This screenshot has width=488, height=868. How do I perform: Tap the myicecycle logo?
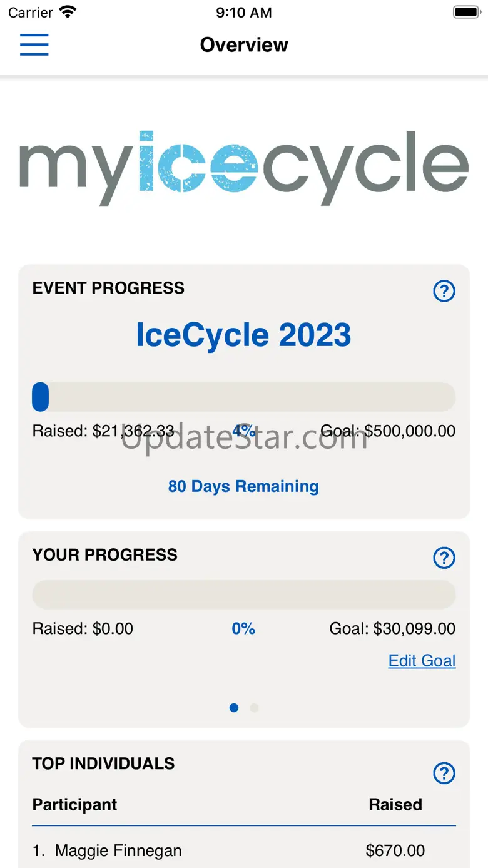coord(244,167)
